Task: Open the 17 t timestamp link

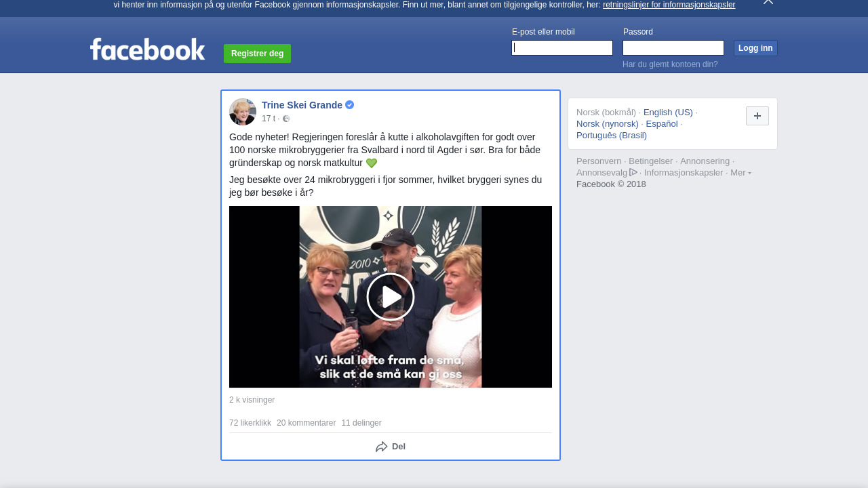Action: pyautogui.click(x=269, y=119)
